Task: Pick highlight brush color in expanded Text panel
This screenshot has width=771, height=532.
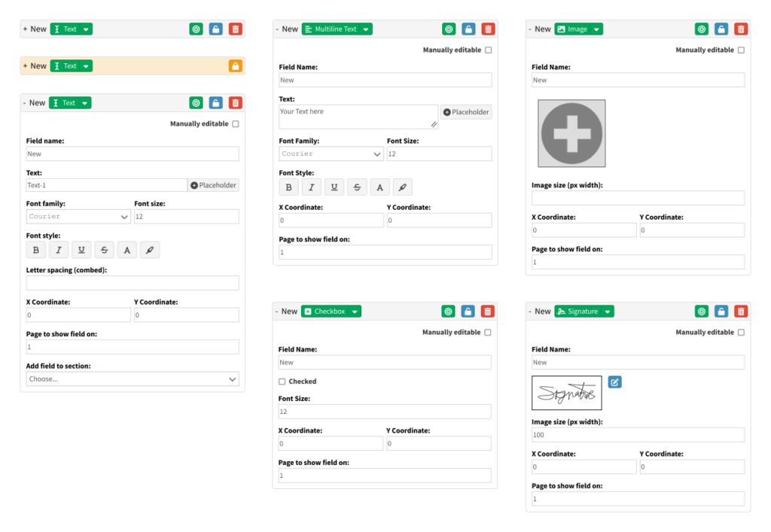Action: pyautogui.click(x=150, y=250)
